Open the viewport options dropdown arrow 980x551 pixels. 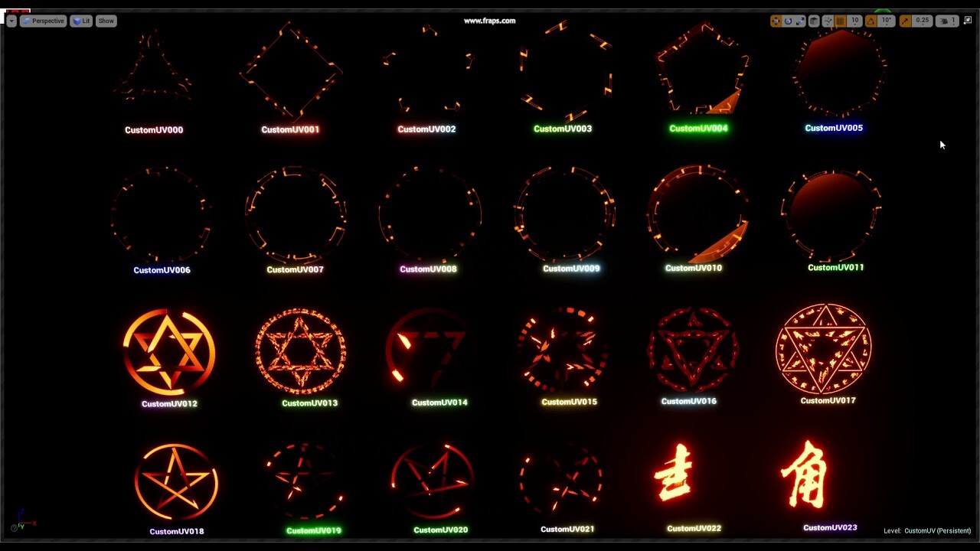(11, 21)
